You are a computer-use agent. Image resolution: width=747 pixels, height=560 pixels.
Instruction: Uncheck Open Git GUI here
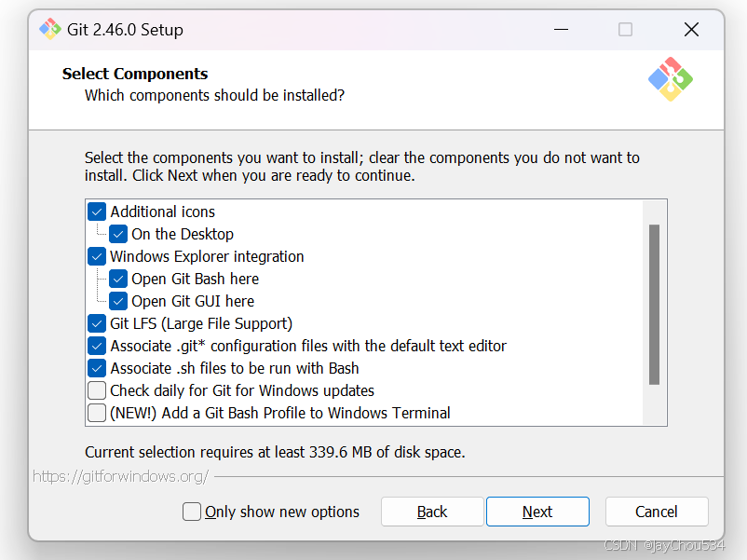pyautogui.click(x=118, y=301)
